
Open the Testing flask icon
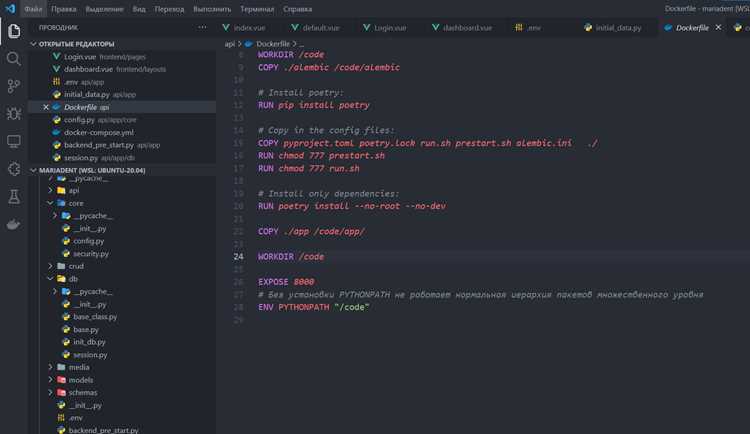pyautogui.click(x=13, y=196)
